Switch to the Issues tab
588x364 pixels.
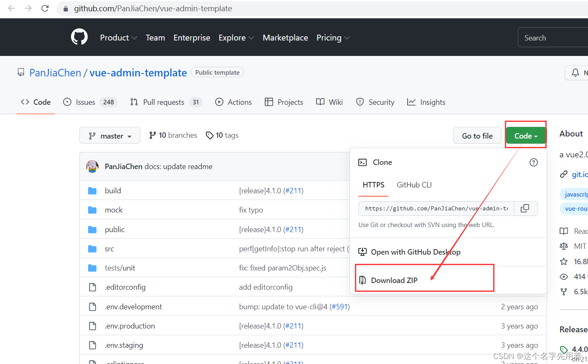pos(90,102)
